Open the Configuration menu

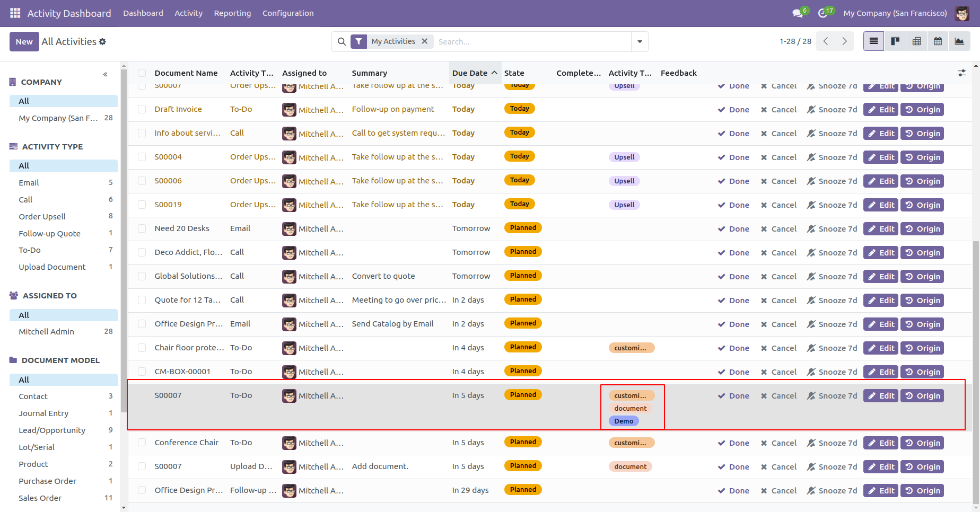[288, 13]
